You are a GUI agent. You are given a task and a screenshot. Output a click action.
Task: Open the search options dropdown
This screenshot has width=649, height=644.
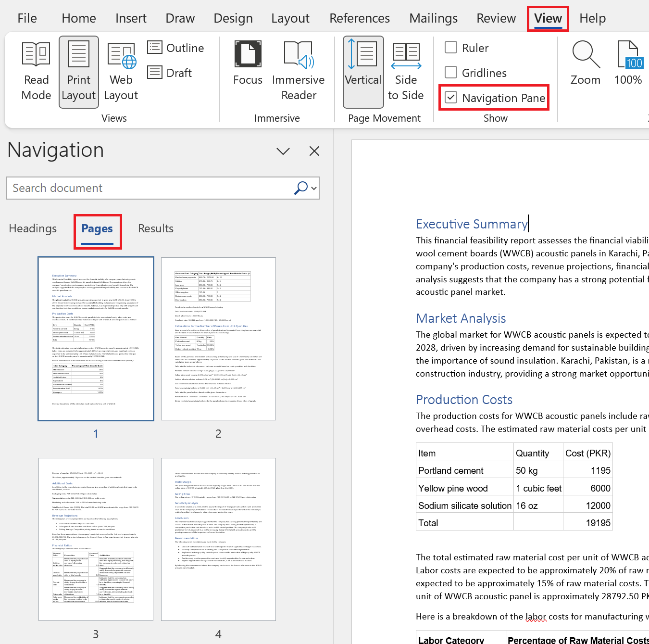(313, 188)
